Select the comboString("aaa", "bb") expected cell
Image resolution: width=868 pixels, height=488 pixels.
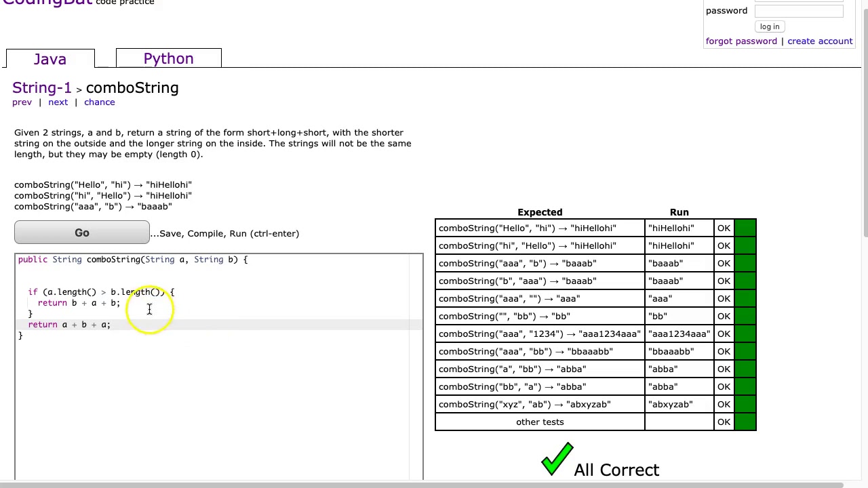(x=540, y=352)
